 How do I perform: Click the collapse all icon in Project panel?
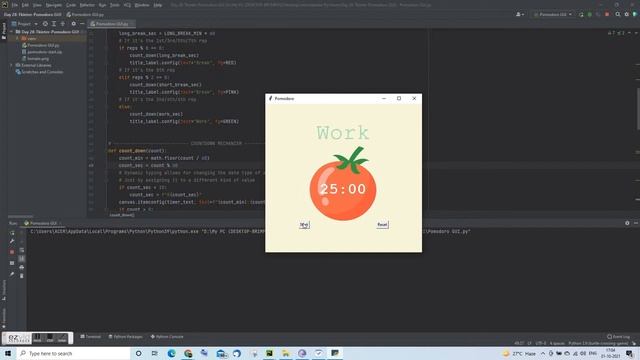62,24
